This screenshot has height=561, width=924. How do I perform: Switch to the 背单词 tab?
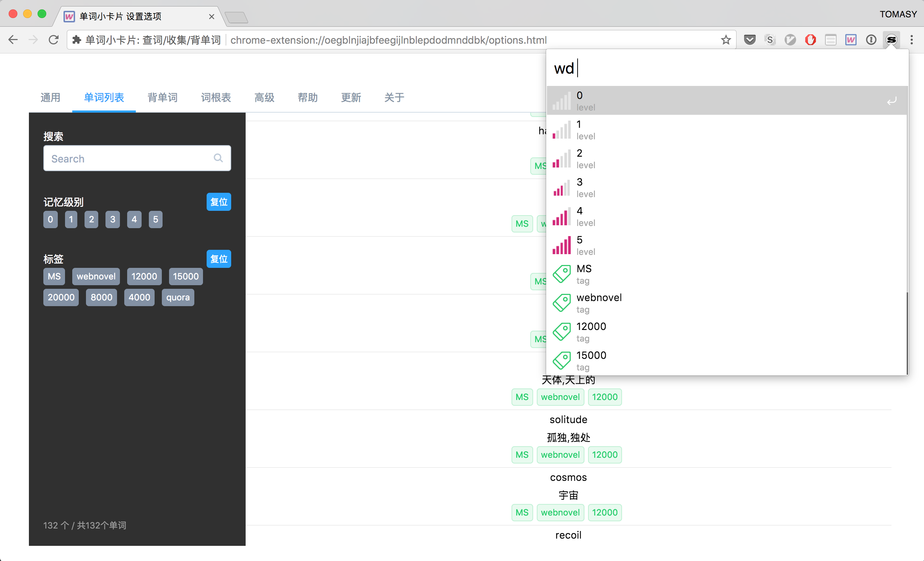163,98
